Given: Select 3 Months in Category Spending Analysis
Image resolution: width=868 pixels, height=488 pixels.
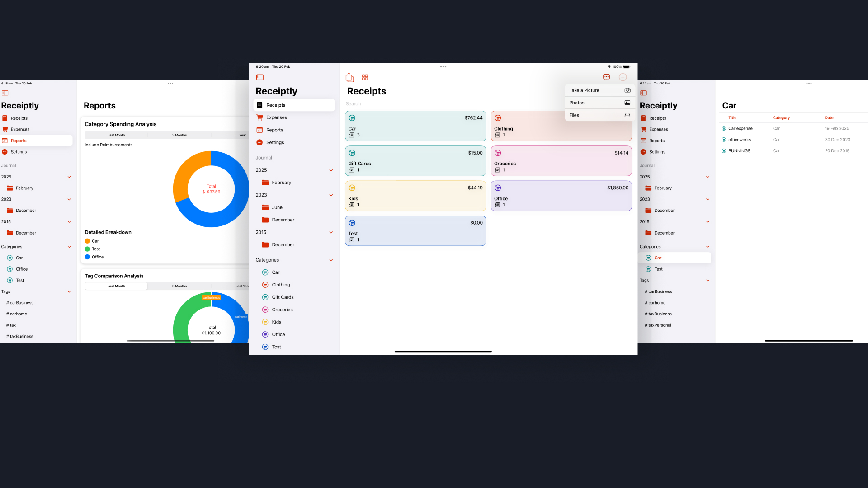Looking at the screenshot, I should [179, 135].
